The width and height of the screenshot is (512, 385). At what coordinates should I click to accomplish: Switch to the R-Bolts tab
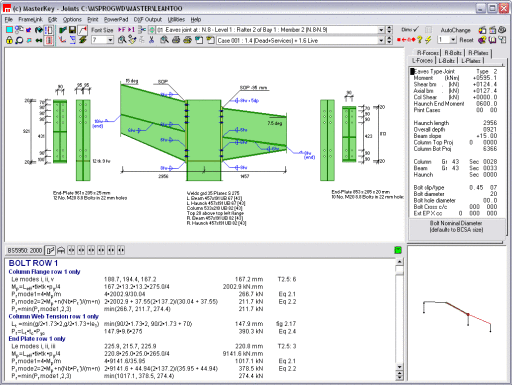[453, 53]
